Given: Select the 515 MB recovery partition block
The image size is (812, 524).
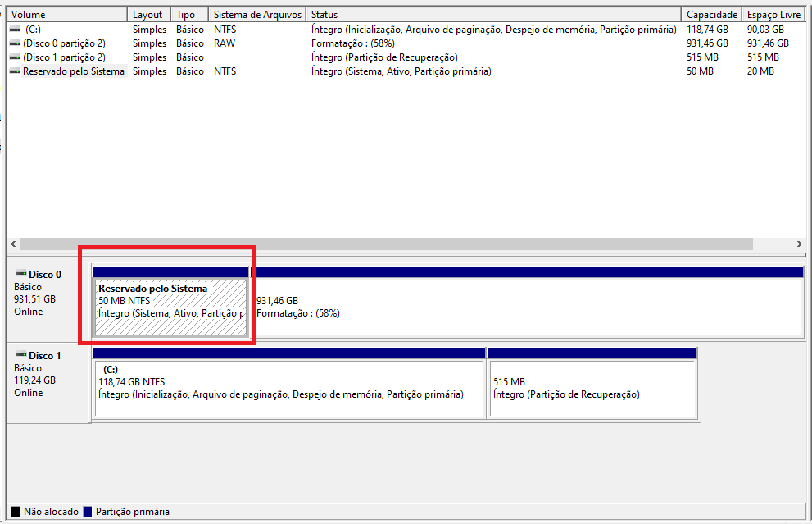Looking at the screenshot, I should (x=593, y=389).
